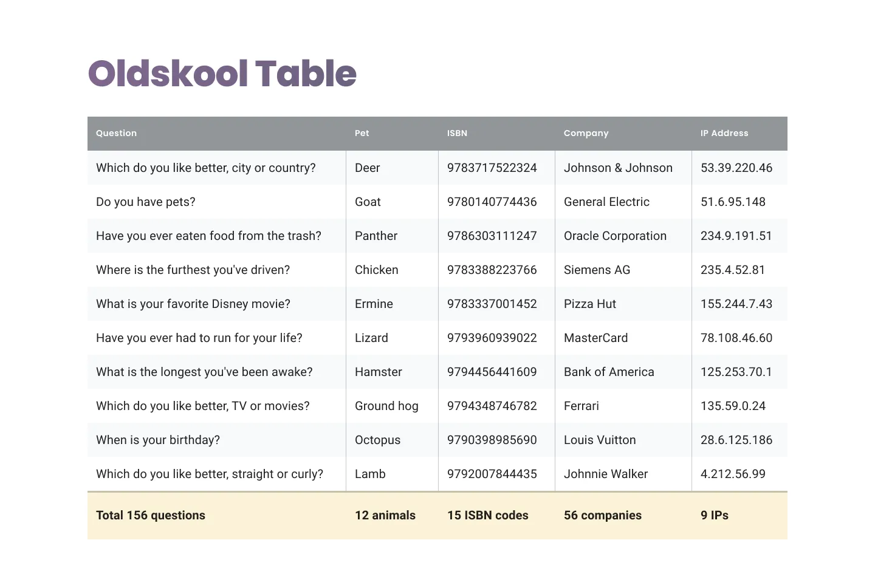Select the ISBN column header
The width and height of the screenshot is (875, 588).
[457, 133]
